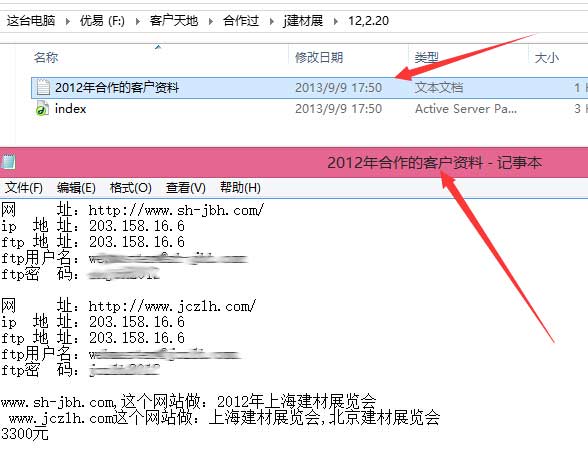The width and height of the screenshot is (588, 476).
Task: Open the 文件(F) menu
Action: point(24,188)
